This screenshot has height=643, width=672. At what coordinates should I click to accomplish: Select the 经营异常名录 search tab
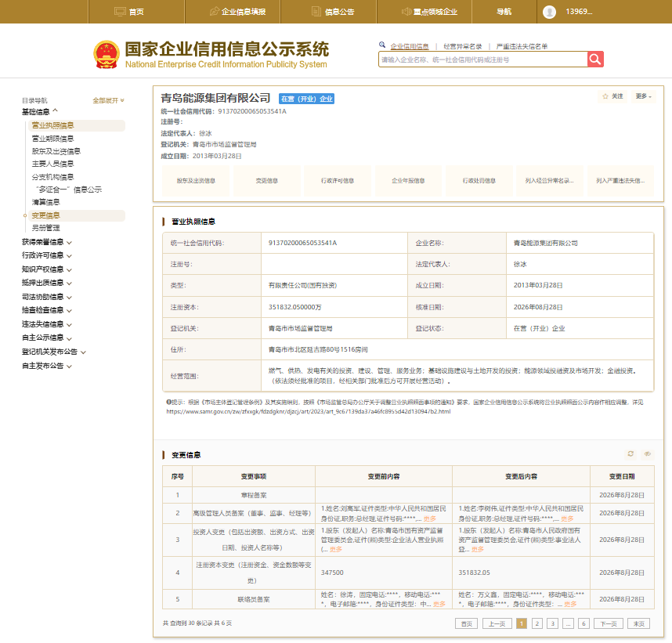(x=462, y=46)
